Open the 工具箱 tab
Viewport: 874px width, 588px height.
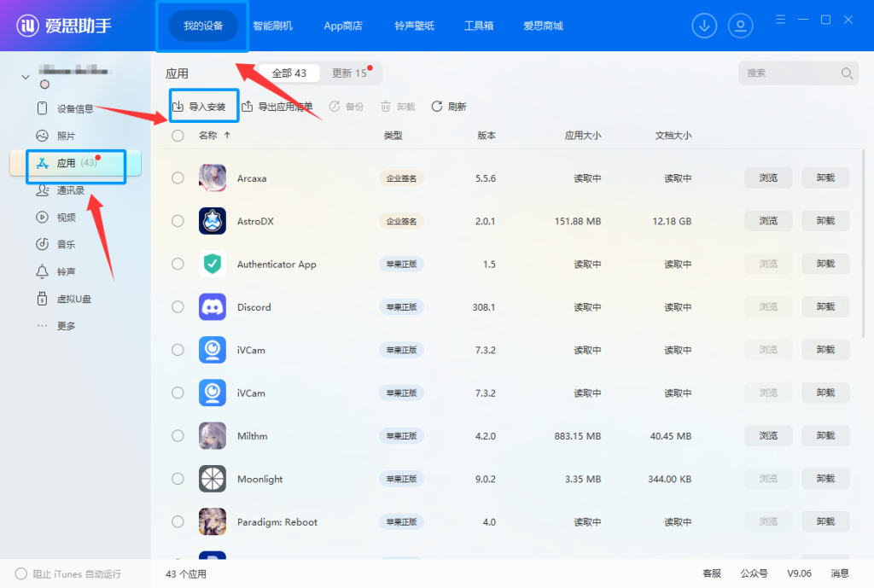coord(479,26)
